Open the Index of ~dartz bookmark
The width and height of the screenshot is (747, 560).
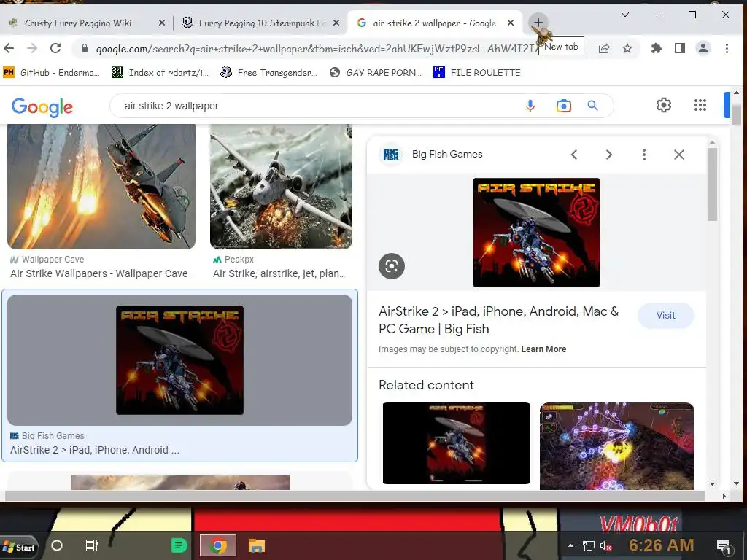pos(160,72)
